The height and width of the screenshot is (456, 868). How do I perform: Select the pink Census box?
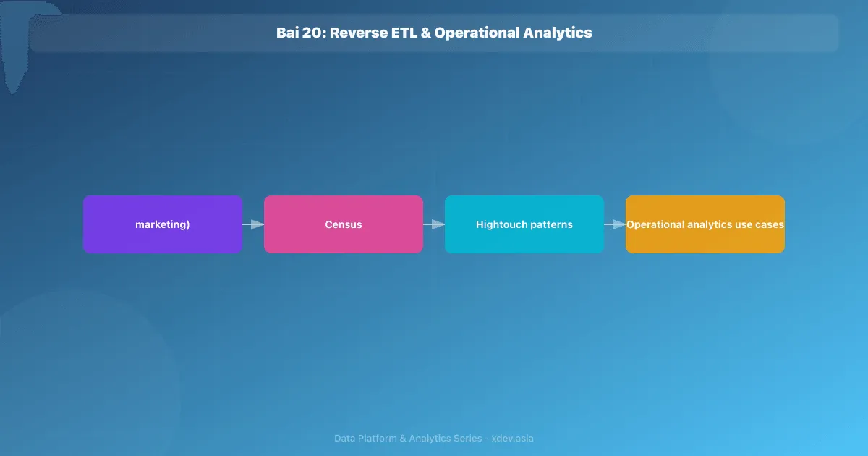tap(344, 224)
